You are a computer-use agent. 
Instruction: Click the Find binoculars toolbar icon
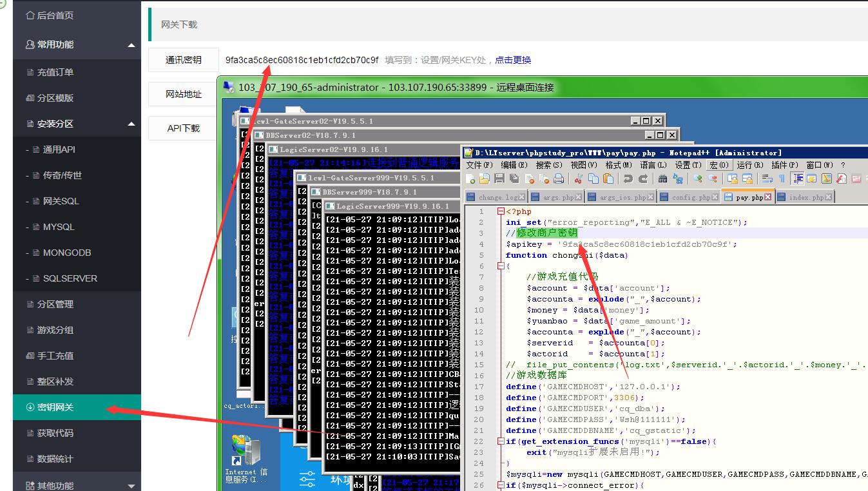coord(662,178)
